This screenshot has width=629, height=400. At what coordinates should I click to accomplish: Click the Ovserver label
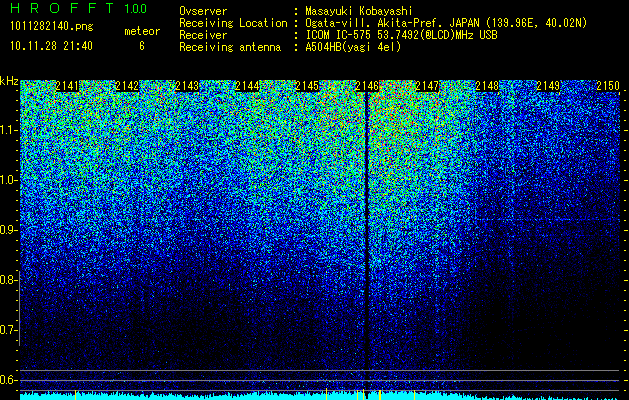[203, 11]
